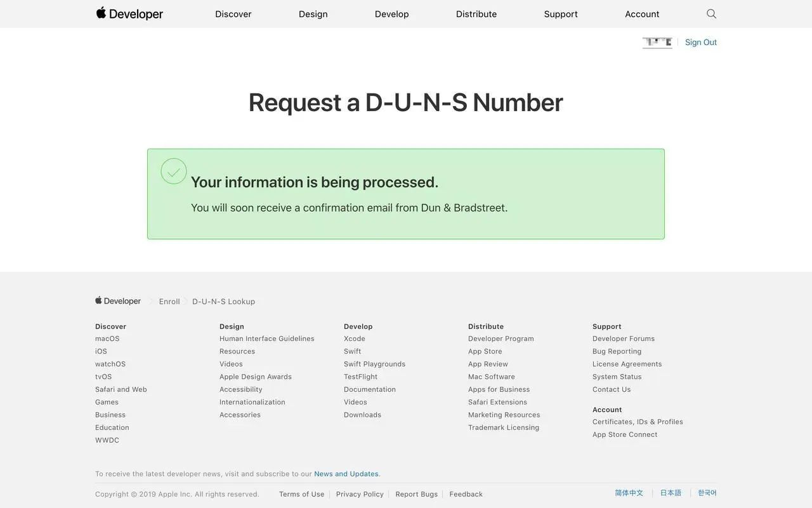Viewport: 812px width, 508px height.
Task: Open Trademark Licensing footer link
Action: click(504, 427)
